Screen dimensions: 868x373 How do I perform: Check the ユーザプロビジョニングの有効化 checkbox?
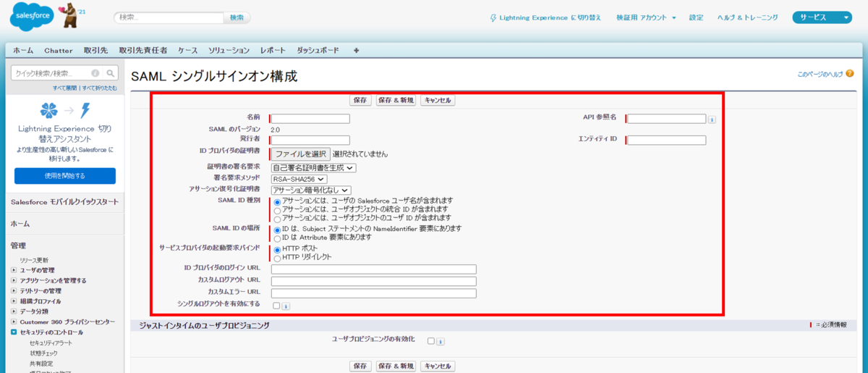[431, 340]
